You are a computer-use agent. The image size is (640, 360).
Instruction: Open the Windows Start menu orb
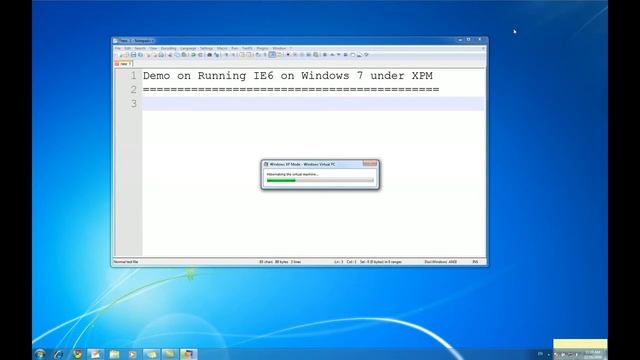tap(40, 354)
